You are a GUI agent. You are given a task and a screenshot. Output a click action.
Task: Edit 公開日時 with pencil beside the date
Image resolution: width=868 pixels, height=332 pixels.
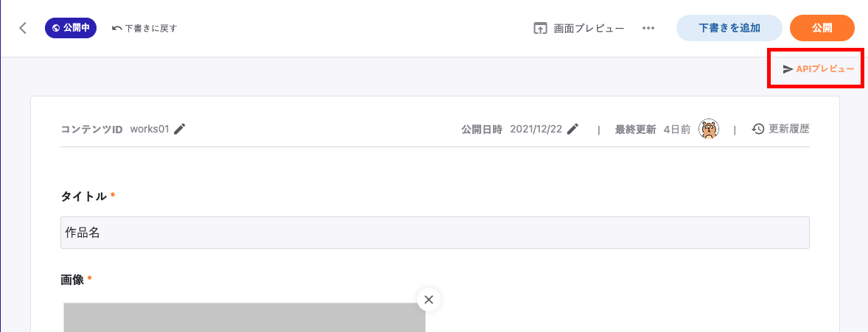[x=573, y=129]
